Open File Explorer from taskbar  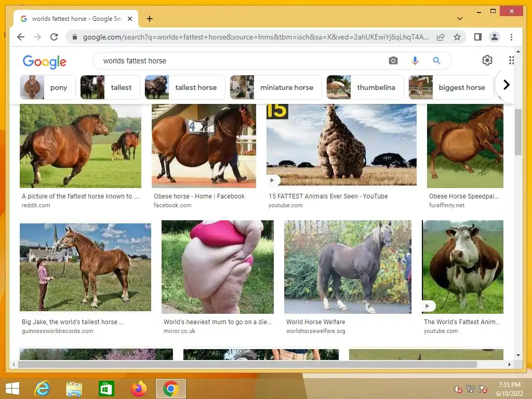74,389
